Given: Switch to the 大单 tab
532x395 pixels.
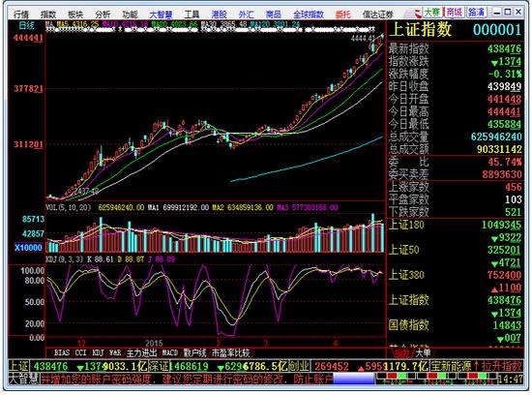Looking at the screenshot, I should (x=423, y=352).
